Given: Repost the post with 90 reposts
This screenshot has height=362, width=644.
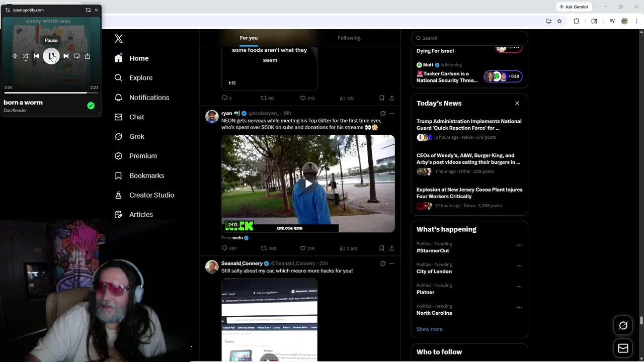Looking at the screenshot, I should pyautogui.click(x=267, y=98).
